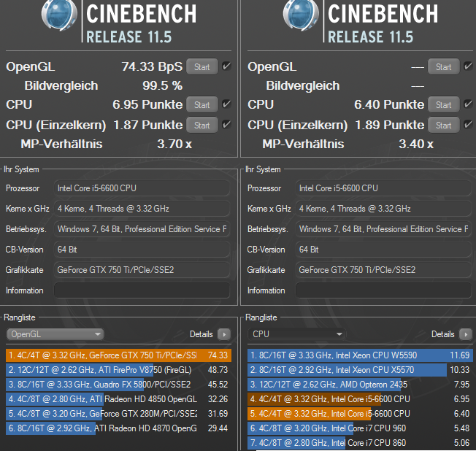The image size is (476, 451).
Task: Select ranking entry Core i7 CPU 860
Action: [x=360, y=443]
